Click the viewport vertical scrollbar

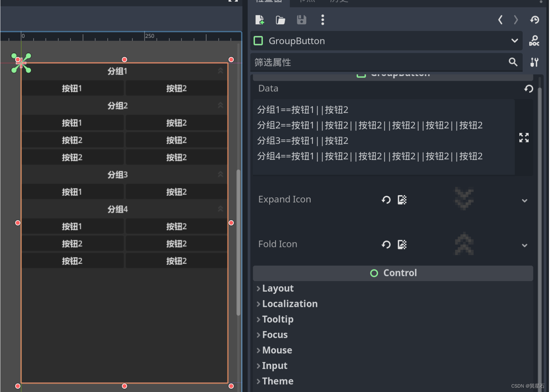click(x=238, y=242)
